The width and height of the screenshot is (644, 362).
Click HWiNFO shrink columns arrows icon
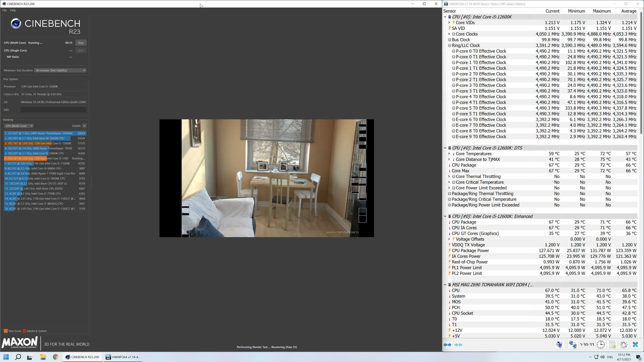[458, 345]
